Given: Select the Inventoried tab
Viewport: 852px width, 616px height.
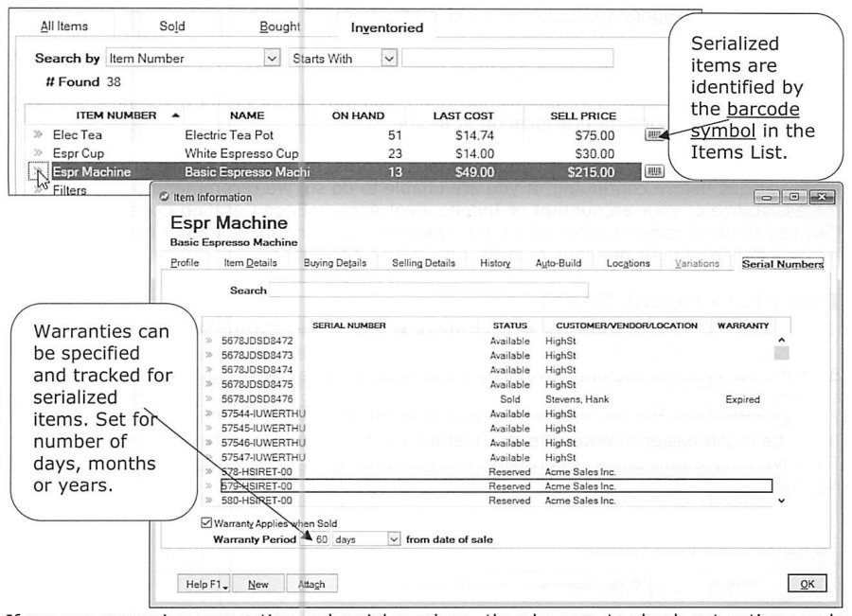Looking at the screenshot, I should pos(387,27).
